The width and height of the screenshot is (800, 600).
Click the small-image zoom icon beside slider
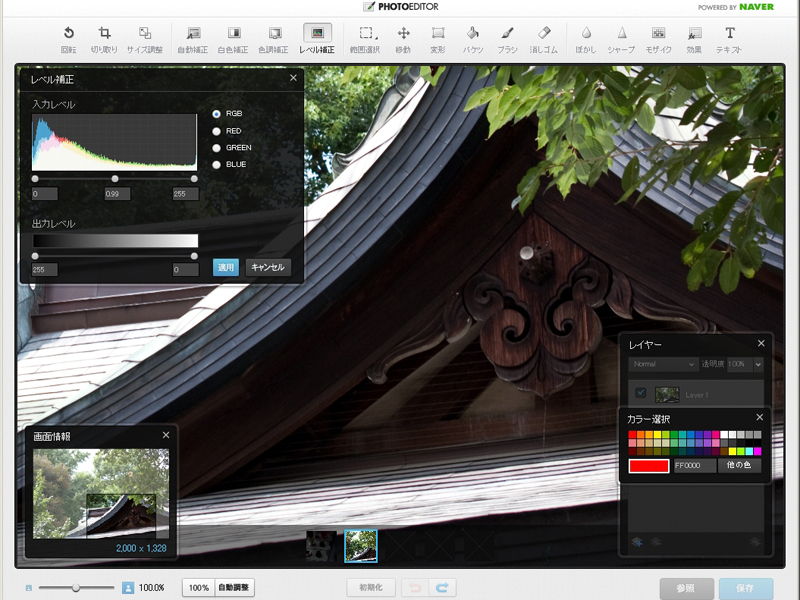[x=29, y=588]
